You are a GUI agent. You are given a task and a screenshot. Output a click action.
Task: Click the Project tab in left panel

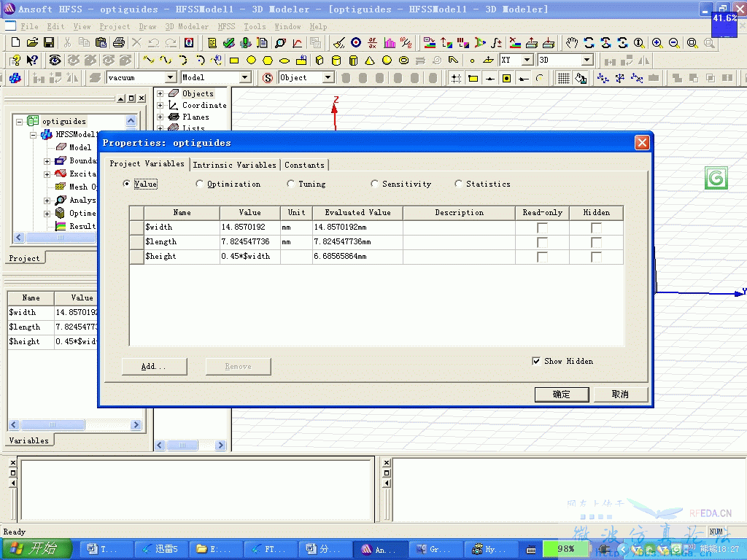coord(24,258)
